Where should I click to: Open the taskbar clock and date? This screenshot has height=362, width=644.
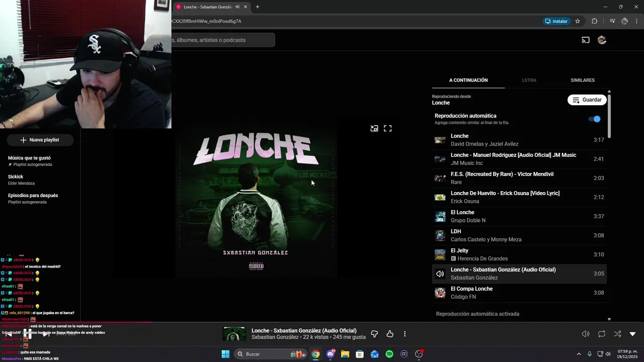pos(627,354)
